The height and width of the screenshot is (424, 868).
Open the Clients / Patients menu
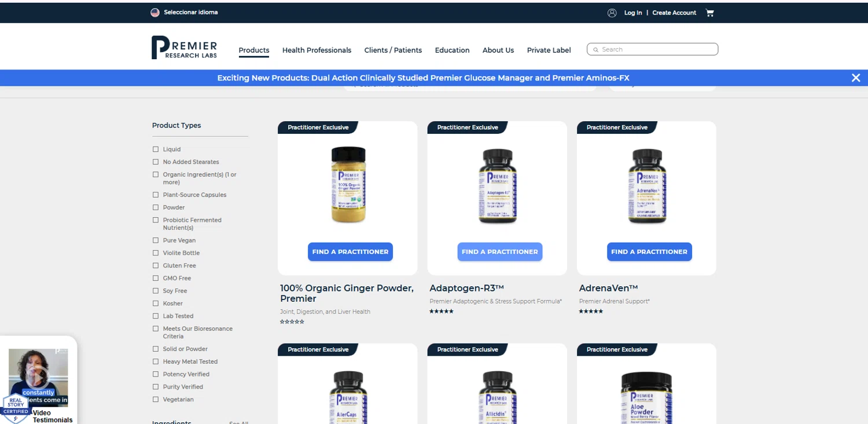pos(393,50)
